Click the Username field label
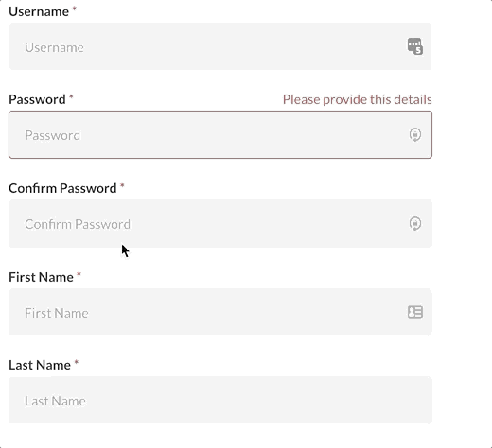Screen dimensions: 492x448 (x=39, y=11)
